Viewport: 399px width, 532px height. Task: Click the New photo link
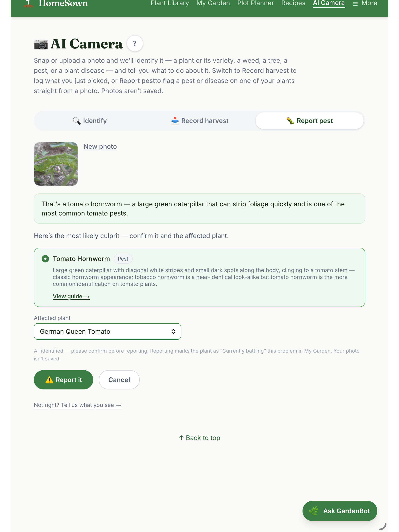click(100, 146)
